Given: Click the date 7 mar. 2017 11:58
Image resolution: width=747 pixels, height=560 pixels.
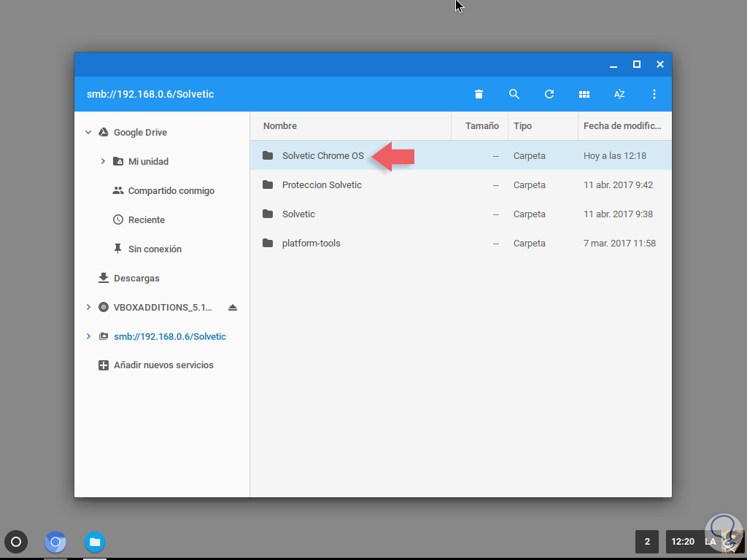Looking at the screenshot, I should 619,244.
